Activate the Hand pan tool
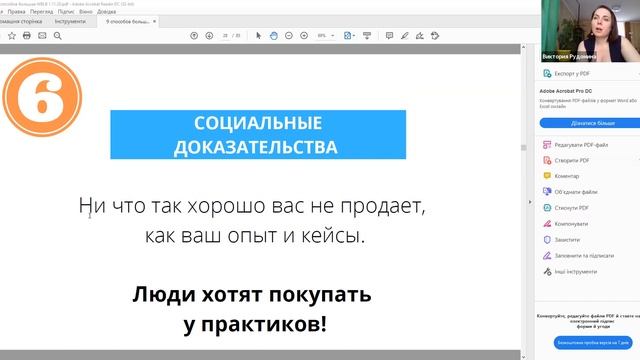 tap(274, 36)
